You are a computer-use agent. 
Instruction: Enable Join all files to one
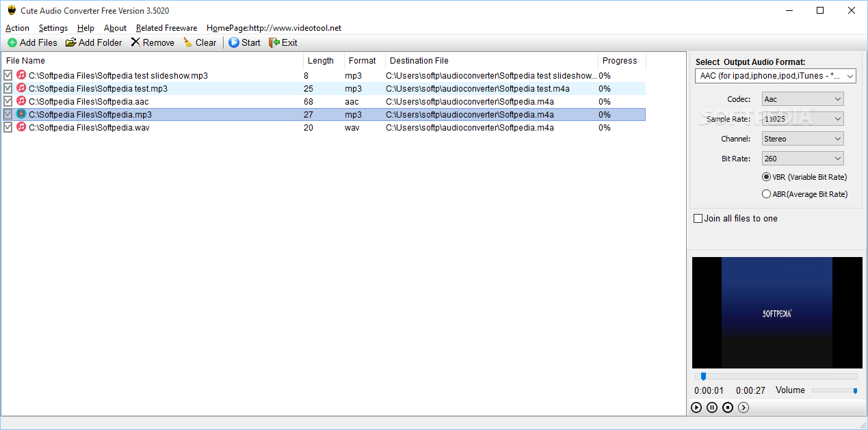pos(698,219)
